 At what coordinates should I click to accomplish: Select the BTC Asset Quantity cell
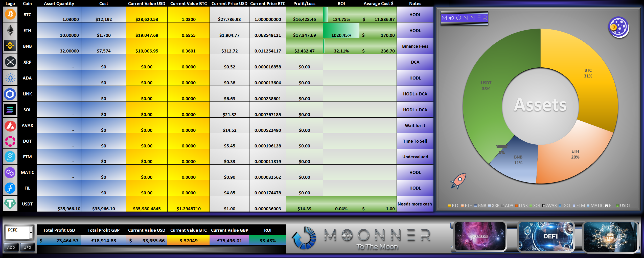[59, 15]
